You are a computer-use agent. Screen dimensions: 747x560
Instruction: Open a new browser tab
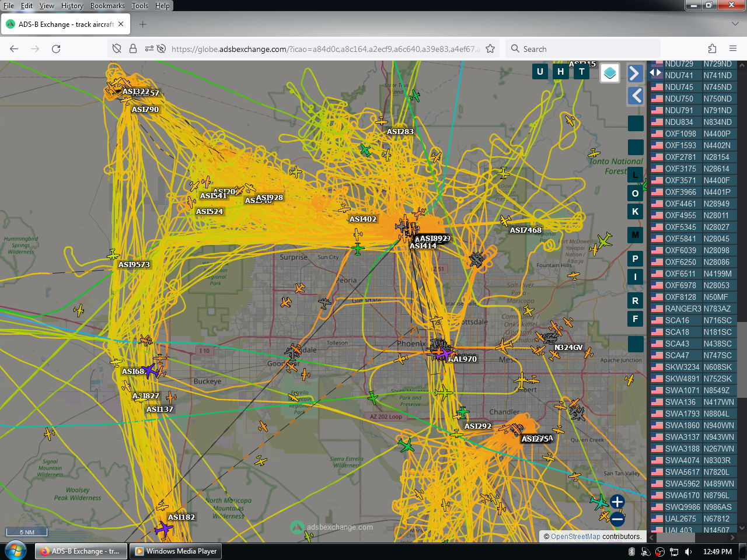143,24
